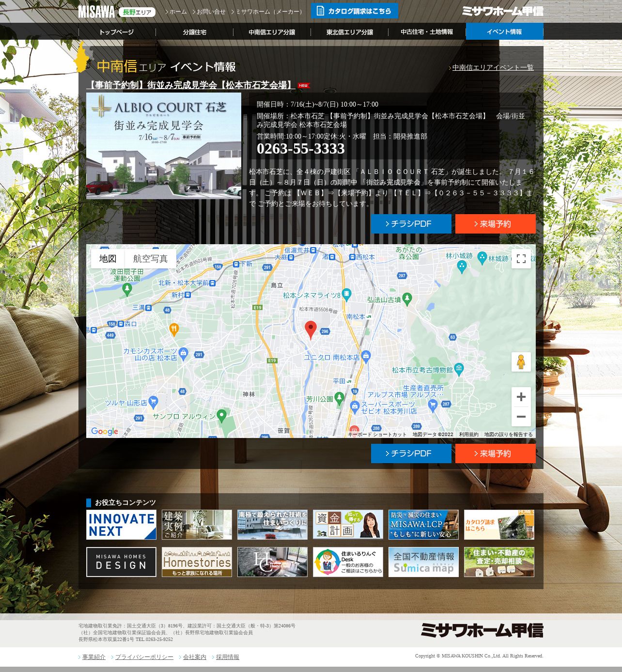Select イベント情報 navigation tab
The height and width of the screenshot is (672, 622).
(504, 32)
